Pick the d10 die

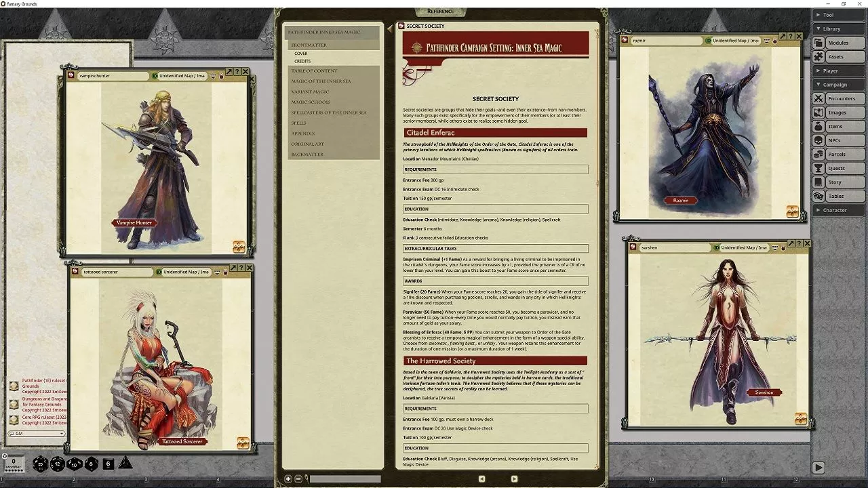point(75,464)
